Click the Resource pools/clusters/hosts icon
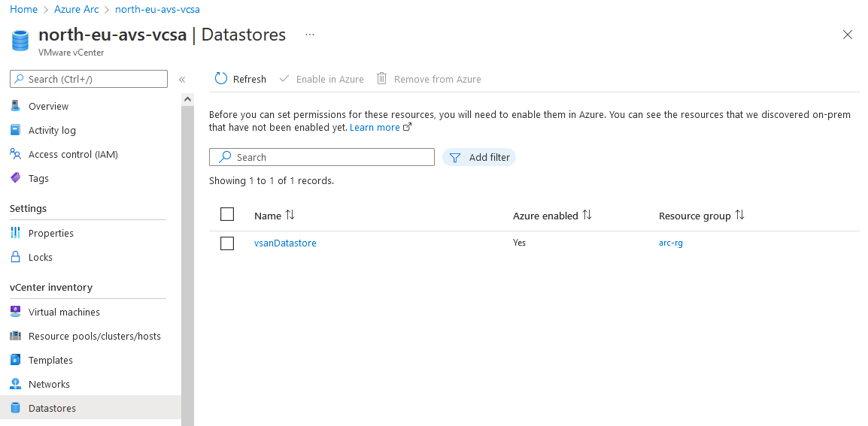This screenshot has height=426, width=868. click(16, 336)
